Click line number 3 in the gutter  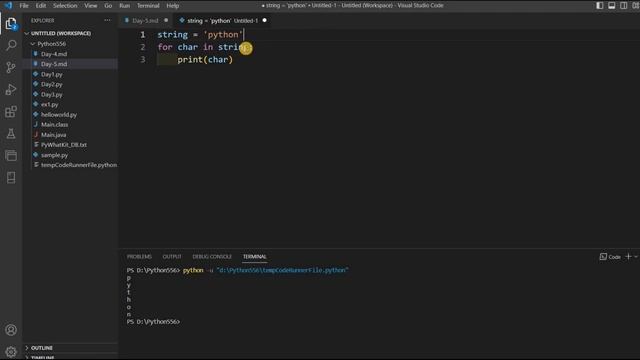pyautogui.click(x=142, y=60)
